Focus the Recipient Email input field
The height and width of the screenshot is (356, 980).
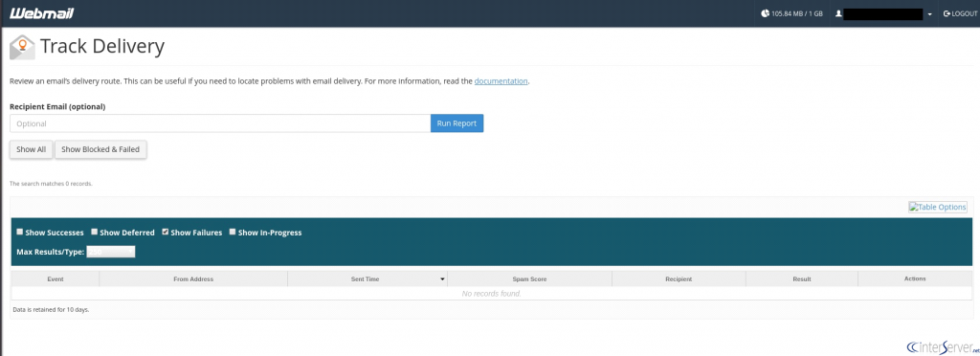point(220,123)
